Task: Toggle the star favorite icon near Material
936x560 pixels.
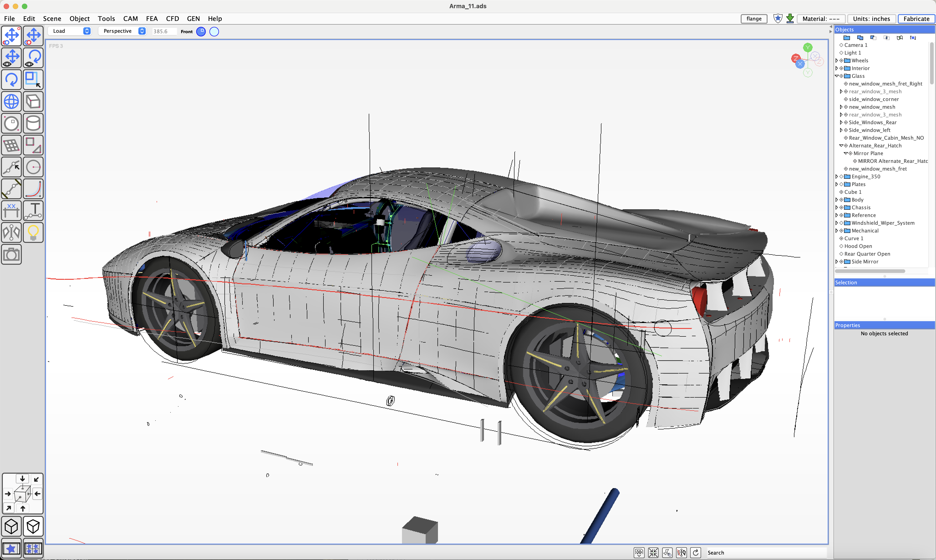Action: [778, 18]
